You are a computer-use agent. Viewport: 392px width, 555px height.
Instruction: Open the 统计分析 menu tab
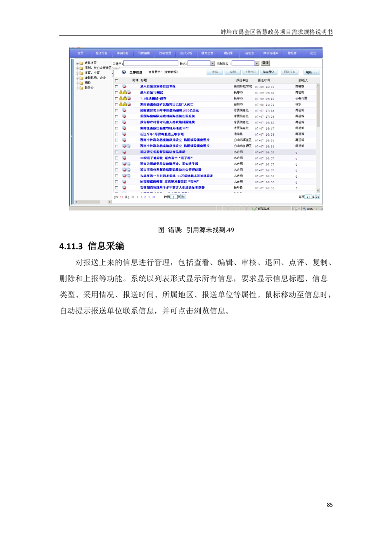click(186, 53)
